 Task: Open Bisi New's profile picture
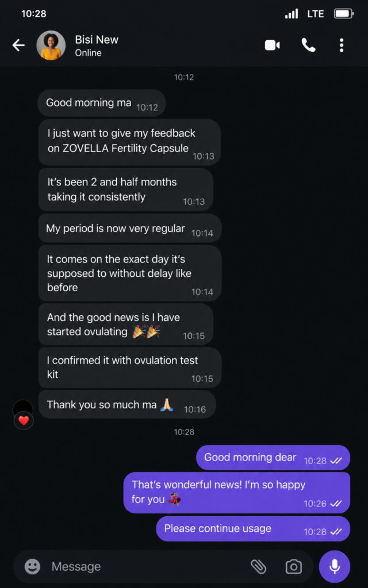(x=51, y=45)
